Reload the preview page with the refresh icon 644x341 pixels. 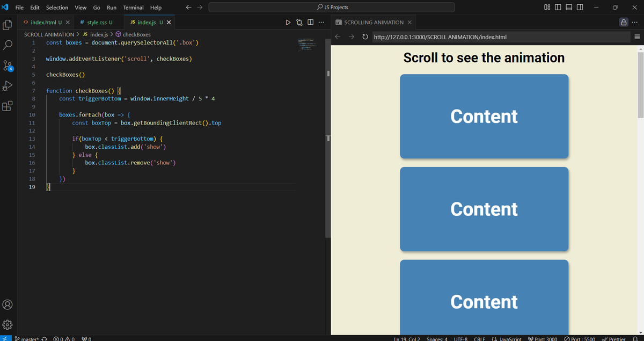point(365,37)
